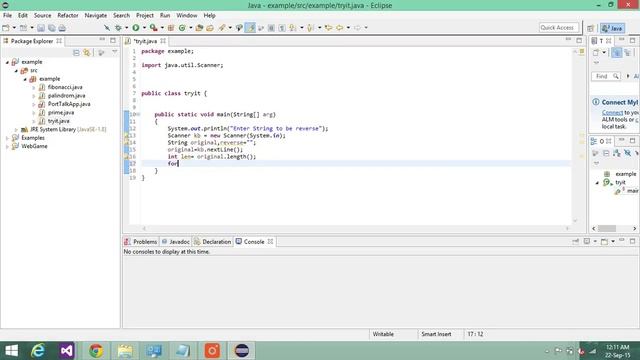Open the Project menu
This screenshot has height=360, width=640.
[x=144, y=16]
